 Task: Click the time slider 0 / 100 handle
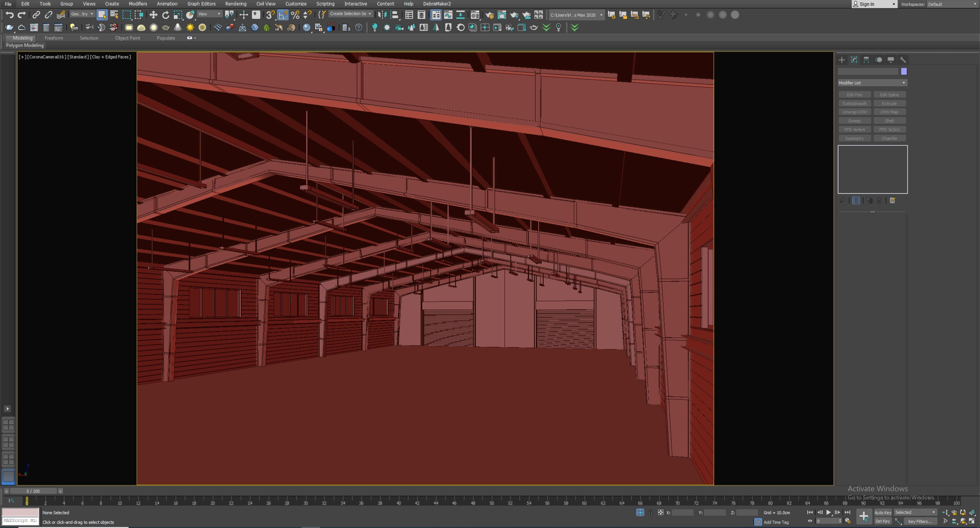pyautogui.click(x=33, y=491)
